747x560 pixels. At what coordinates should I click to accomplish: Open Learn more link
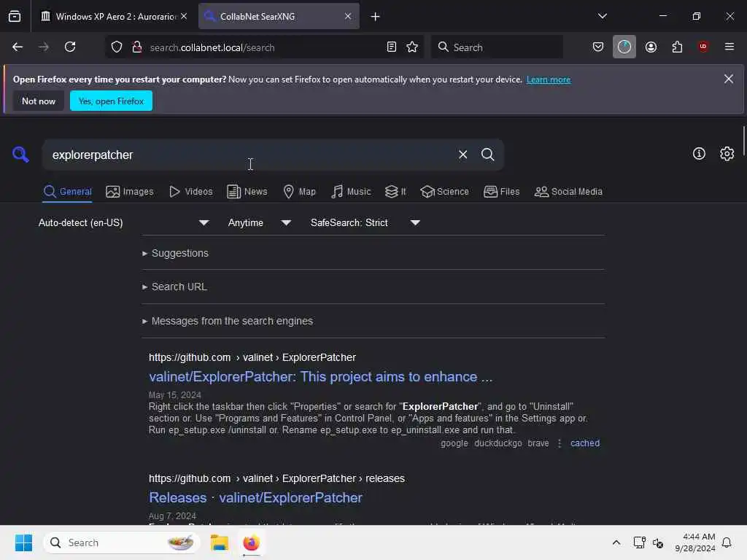click(549, 79)
